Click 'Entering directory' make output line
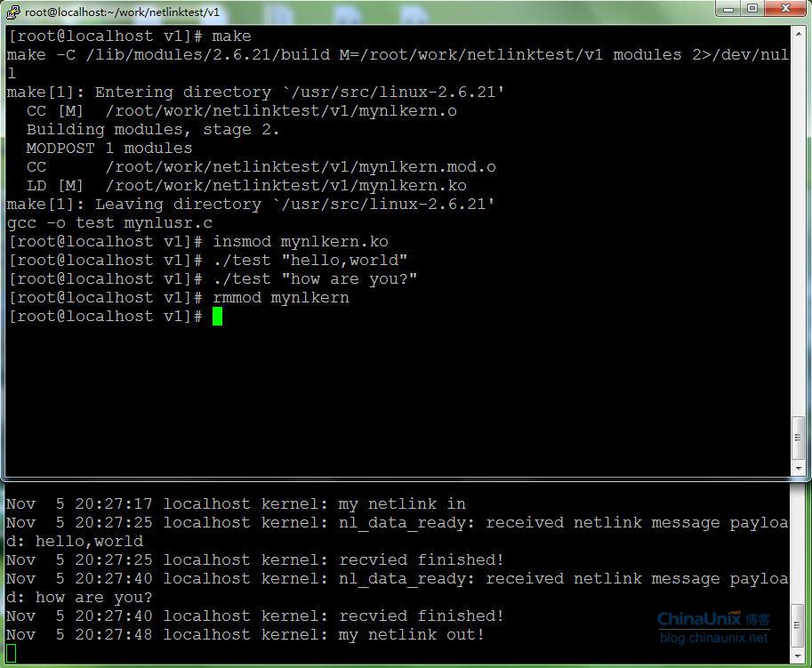Screen dimensions: 812x668 [x=255, y=93]
